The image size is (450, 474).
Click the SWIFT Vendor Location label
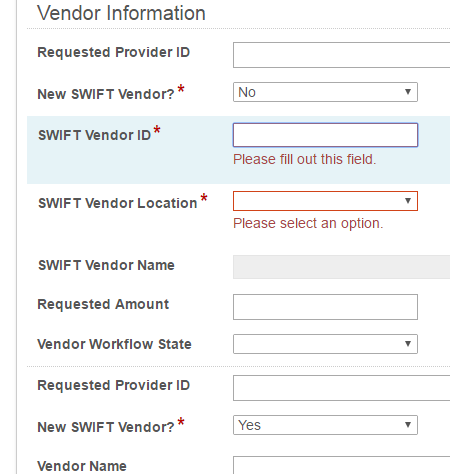tap(118, 203)
